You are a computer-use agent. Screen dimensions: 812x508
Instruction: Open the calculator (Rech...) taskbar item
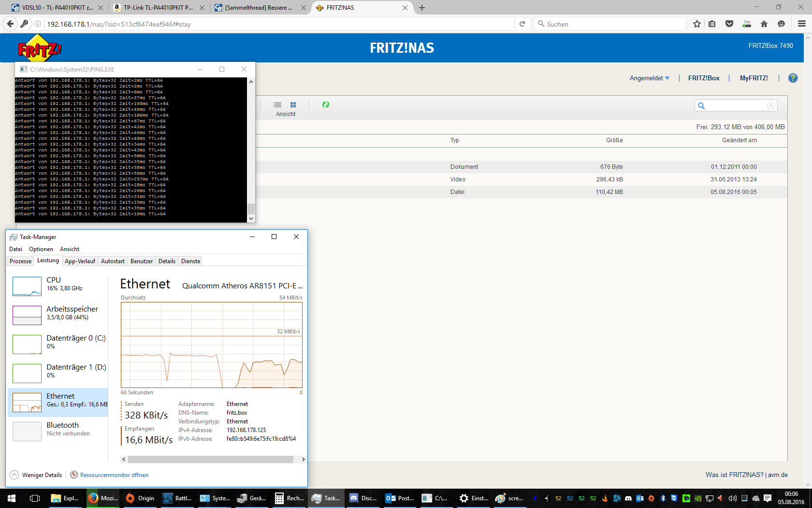pyautogui.click(x=290, y=498)
